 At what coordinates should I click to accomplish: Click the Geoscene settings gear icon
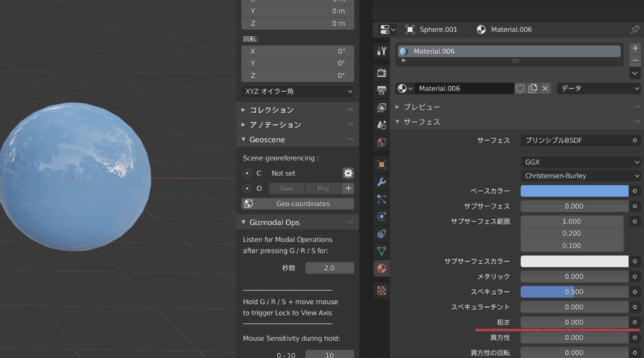tap(348, 173)
